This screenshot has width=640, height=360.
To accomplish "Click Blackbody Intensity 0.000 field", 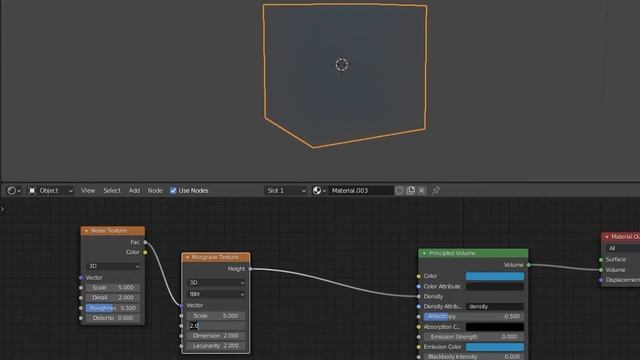I will click(x=473, y=357).
